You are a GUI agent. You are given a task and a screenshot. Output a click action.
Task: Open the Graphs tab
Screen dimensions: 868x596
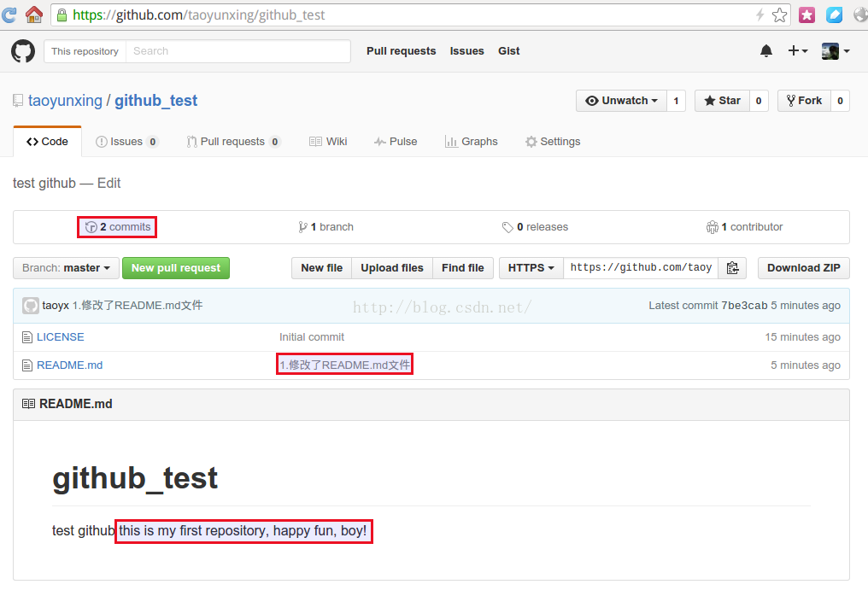pyautogui.click(x=471, y=142)
